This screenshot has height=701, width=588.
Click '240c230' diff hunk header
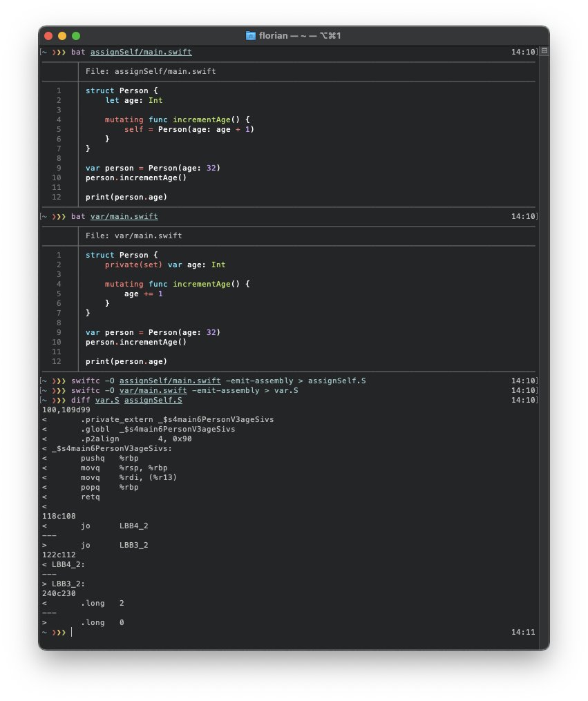click(59, 593)
